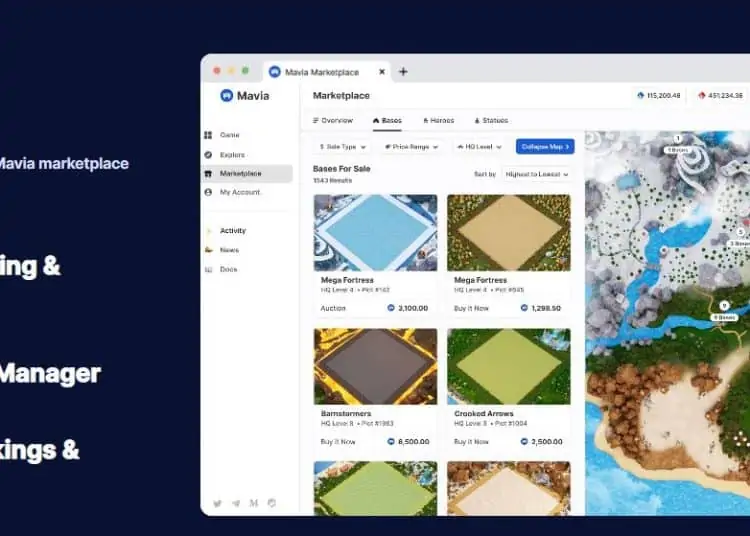The width and height of the screenshot is (750, 536).
Task: Open the Mega Fortress Buy it Now thumbnail
Action: (x=509, y=233)
